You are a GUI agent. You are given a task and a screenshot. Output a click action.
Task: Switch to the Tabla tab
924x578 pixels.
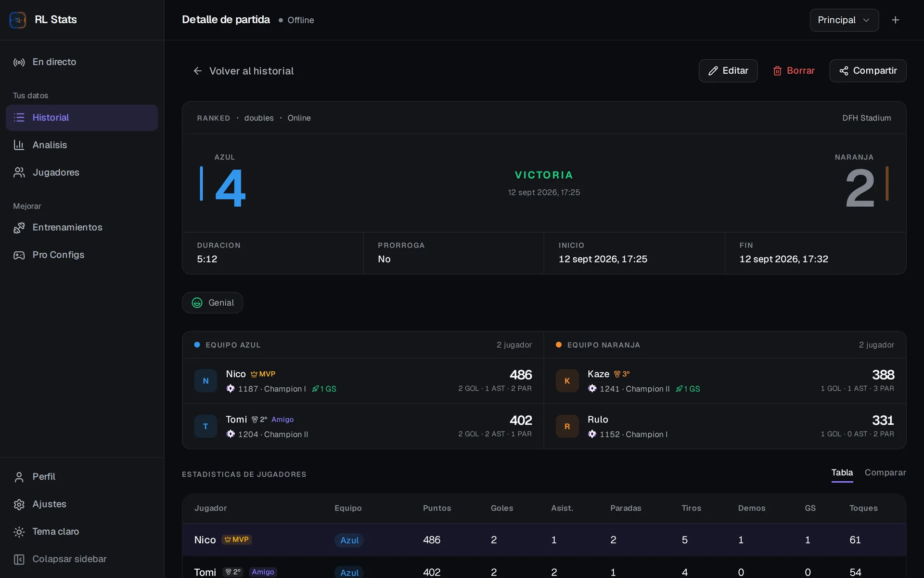[842, 473]
